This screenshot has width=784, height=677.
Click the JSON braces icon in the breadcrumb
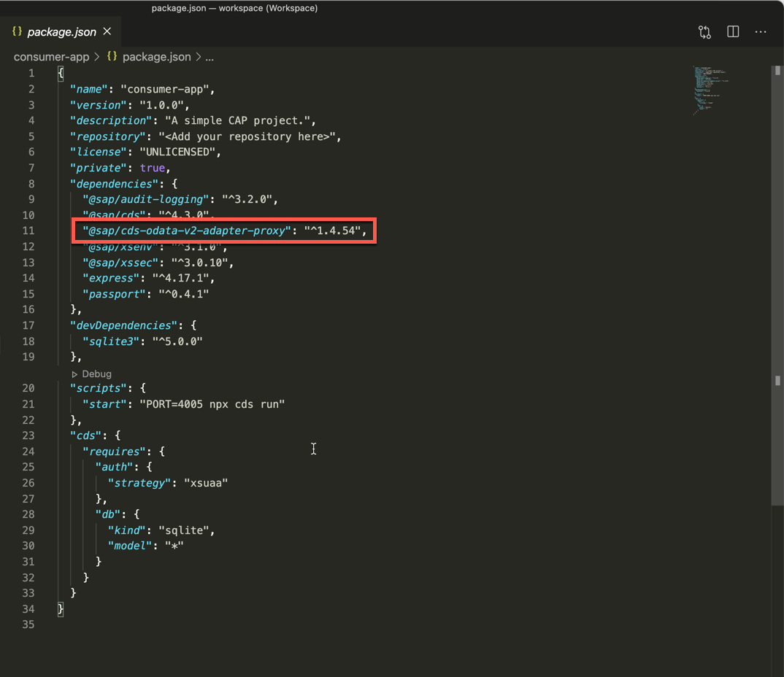click(112, 56)
